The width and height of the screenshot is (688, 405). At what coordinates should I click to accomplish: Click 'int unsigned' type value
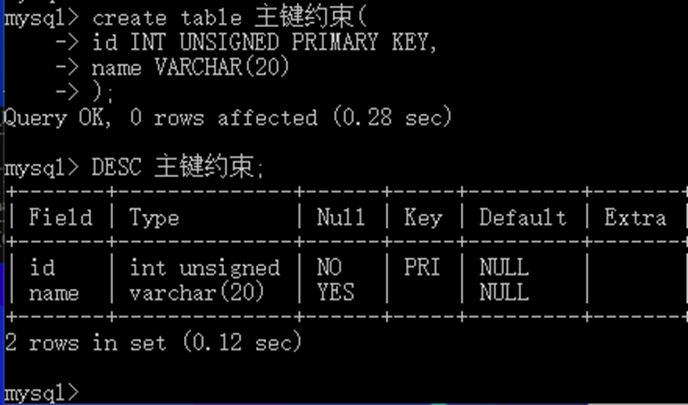204,268
